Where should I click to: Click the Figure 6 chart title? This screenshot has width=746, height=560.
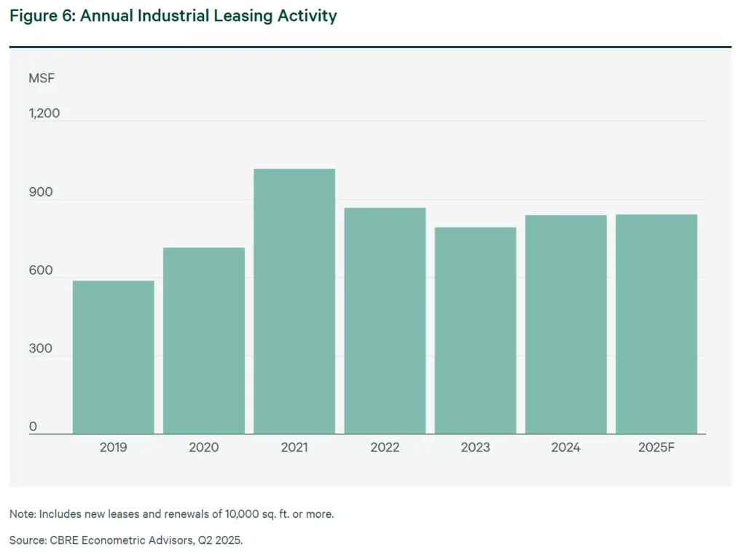171,15
